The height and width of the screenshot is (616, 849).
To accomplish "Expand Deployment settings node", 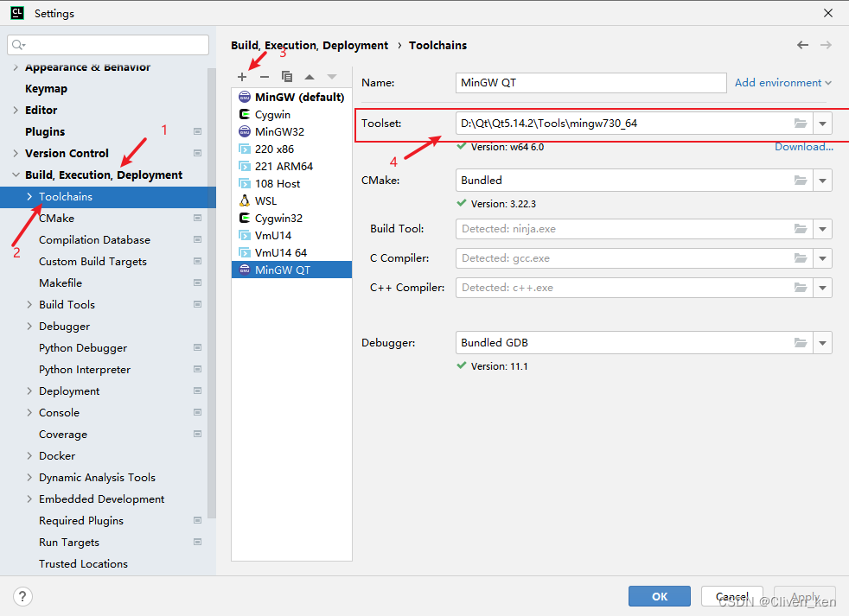I will point(29,391).
